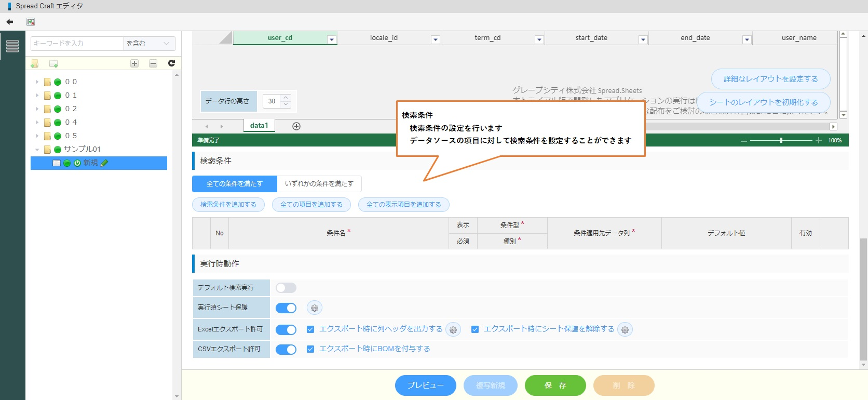This screenshot has height=400, width=868.
Task: Click the add new folder icon
Action: pyautogui.click(x=35, y=63)
